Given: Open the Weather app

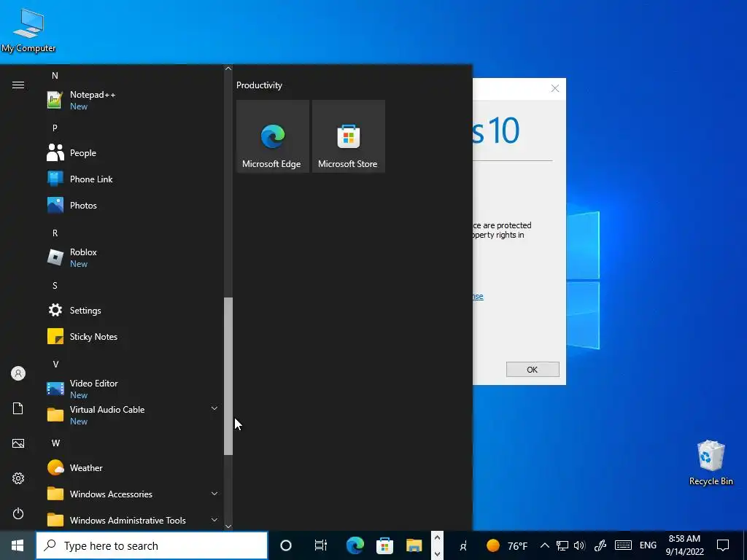Looking at the screenshot, I should [133, 467].
